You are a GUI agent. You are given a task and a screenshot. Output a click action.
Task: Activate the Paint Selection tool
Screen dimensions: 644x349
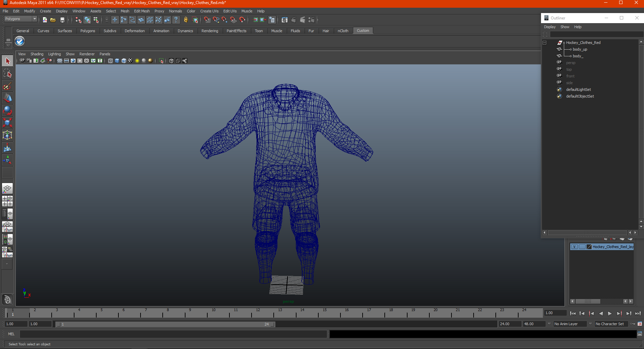(7, 86)
